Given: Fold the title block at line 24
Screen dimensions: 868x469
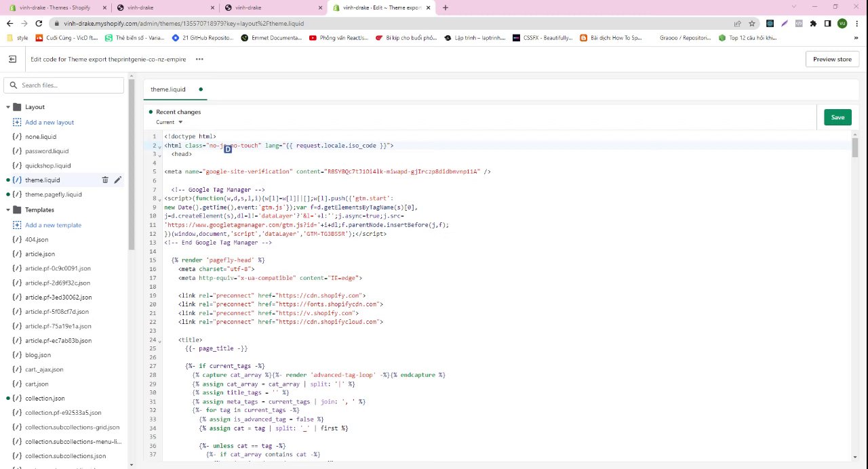Looking at the screenshot, I should (159, 340).
